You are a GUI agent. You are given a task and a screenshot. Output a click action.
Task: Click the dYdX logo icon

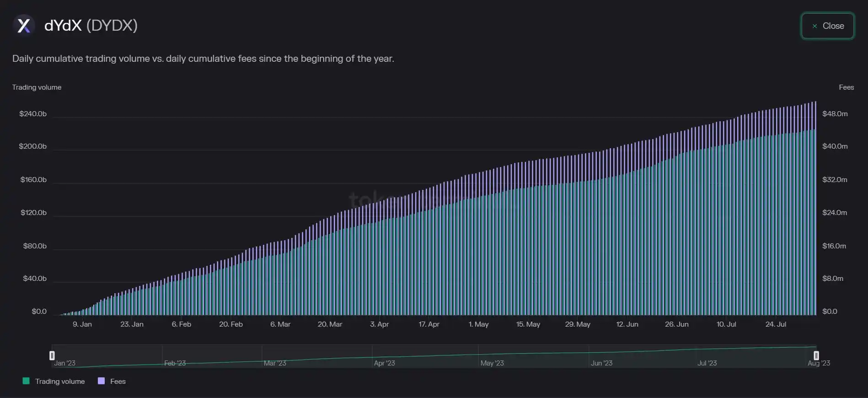coord(24,25)
